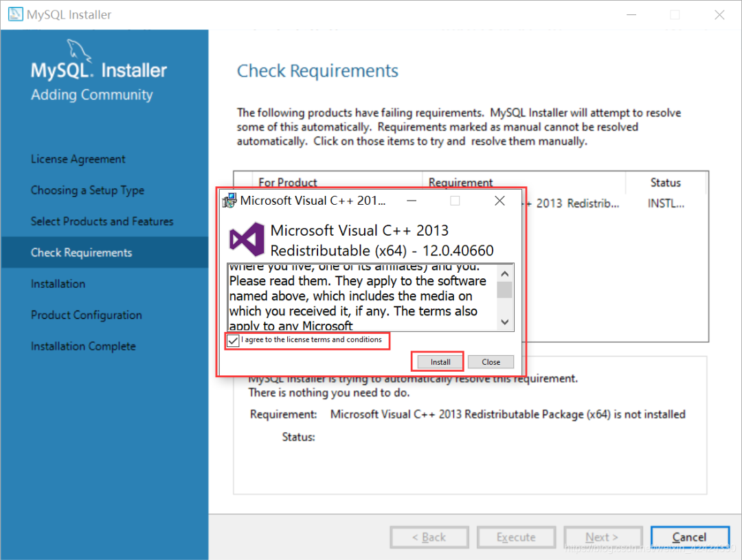Click the For Product column header
The image size is (742, 560).
pos(337,182)
